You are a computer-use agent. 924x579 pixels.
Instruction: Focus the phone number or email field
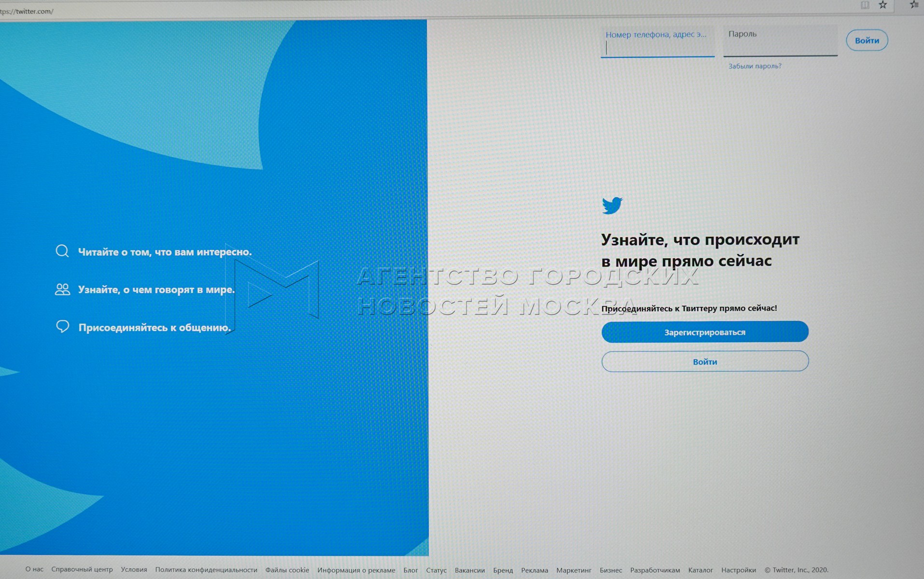(x=657, y=47)
